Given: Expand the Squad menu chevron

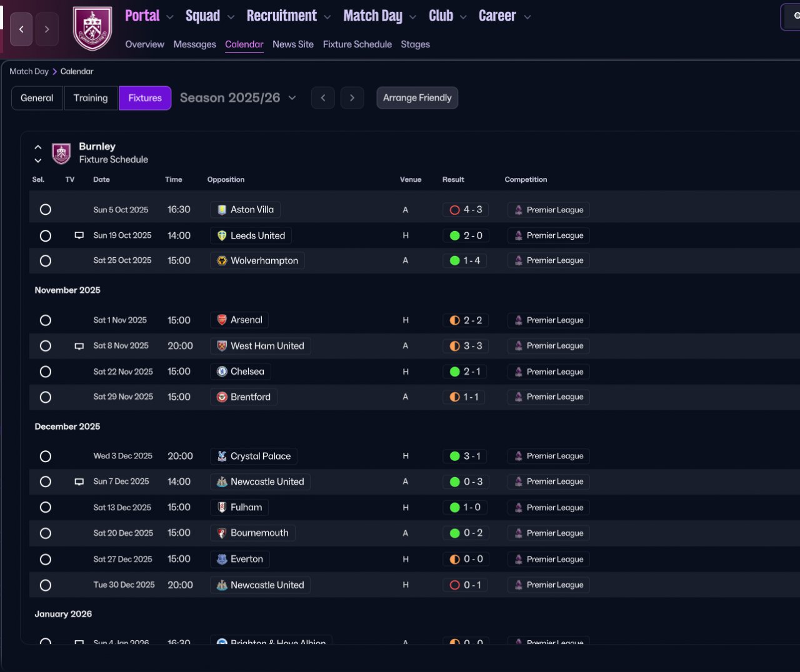Looking at the screenshot, I should click(x=231, y=17).
